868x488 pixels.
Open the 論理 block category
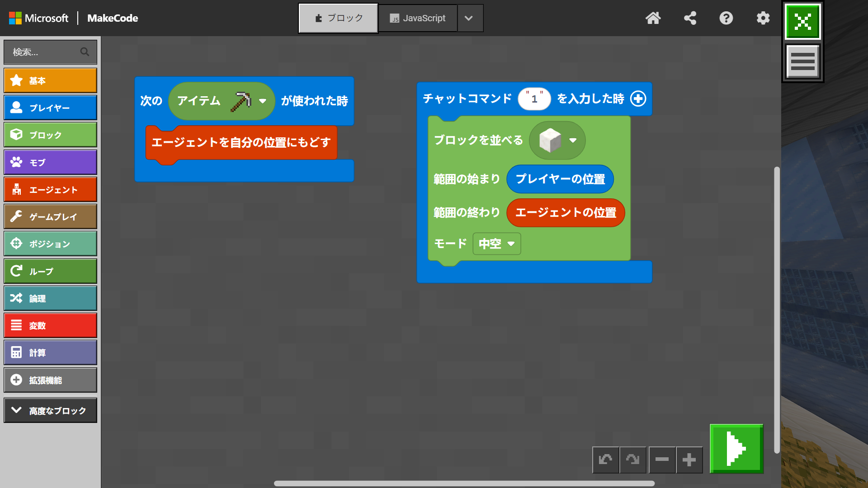[50, 298]
